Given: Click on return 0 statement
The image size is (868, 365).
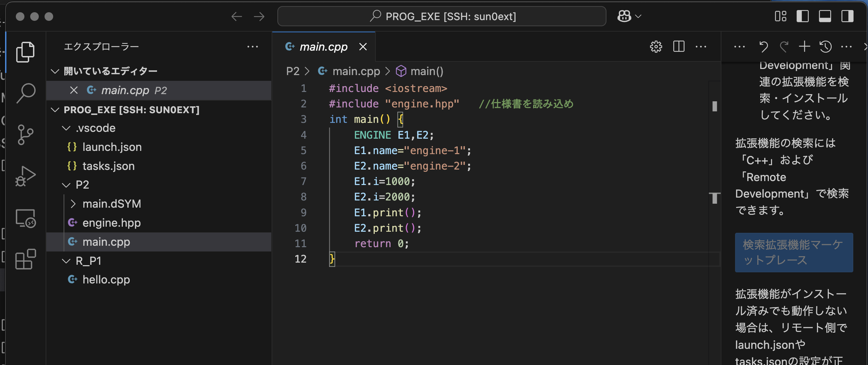Looking at the screenshot, I should coord(382,244).
